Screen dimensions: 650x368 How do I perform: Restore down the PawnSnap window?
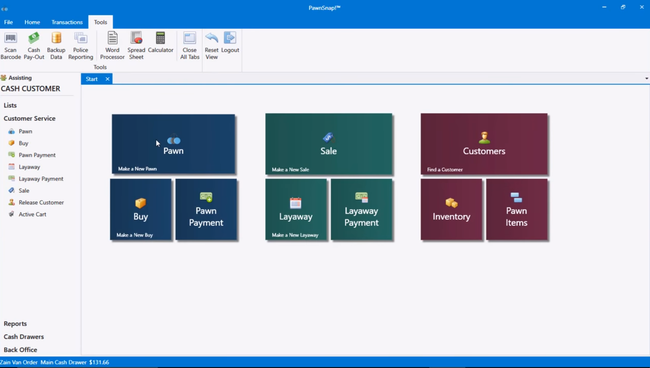pyautogui.click(x=623, y=7)
